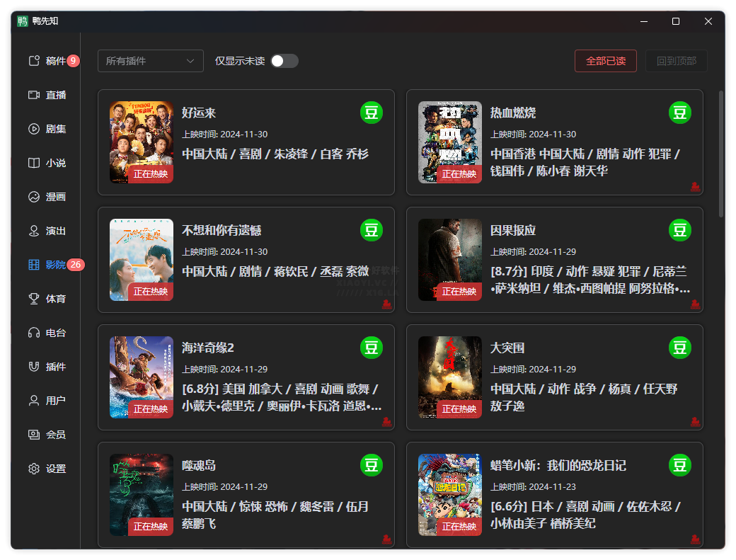This screenshot has width=736, height=560.
Task: Click the 海洋奇缘2 title text
Action: 208,348
